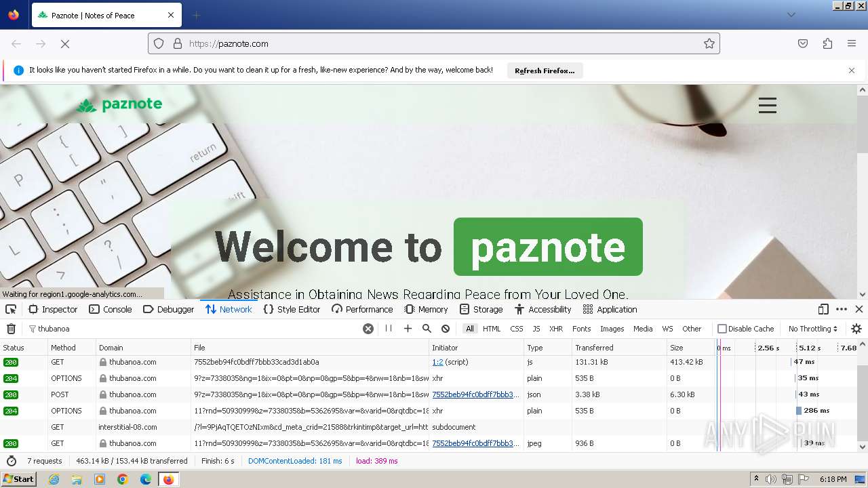Image resolution: width=868 pixels, height=488 pixels.
Task: Filter requests by Media
Action: [643, 329]
